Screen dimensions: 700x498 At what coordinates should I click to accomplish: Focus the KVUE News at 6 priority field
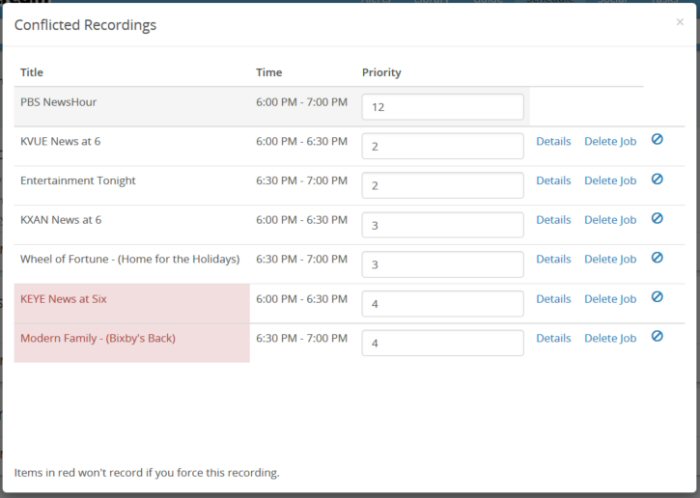[x=442, y=146]
